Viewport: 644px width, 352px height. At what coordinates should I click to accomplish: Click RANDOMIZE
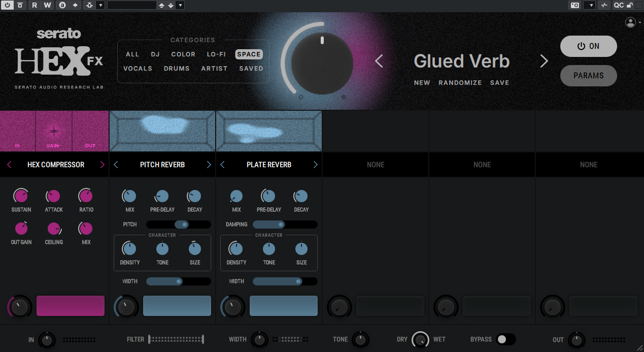coord(460,83)
